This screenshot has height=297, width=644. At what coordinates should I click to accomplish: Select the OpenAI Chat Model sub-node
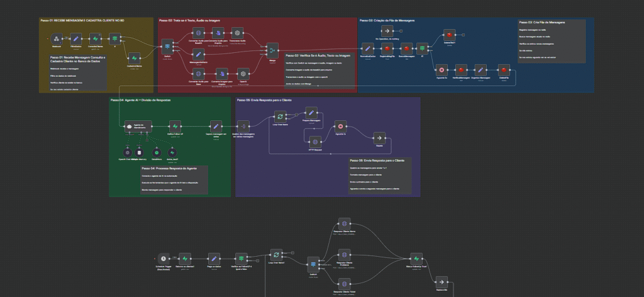[128, 152]
